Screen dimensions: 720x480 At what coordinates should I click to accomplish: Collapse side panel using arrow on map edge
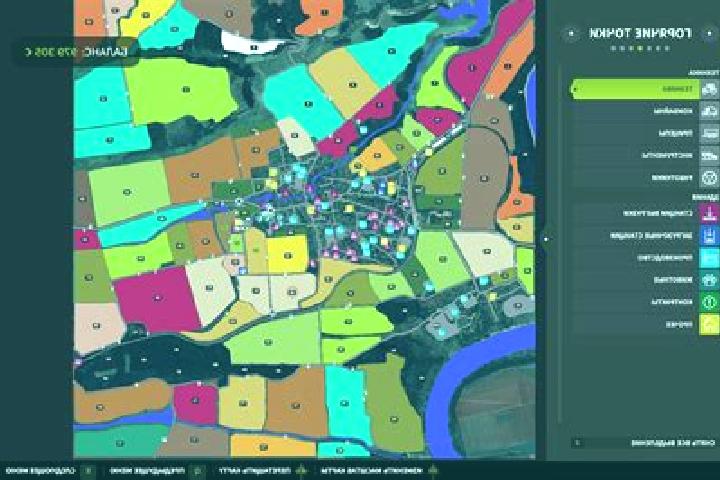546,239
